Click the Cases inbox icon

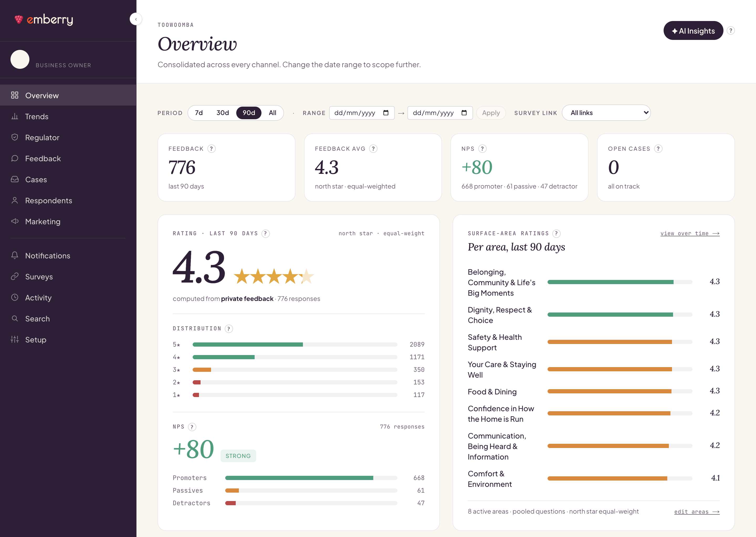(x=14, y=179)
